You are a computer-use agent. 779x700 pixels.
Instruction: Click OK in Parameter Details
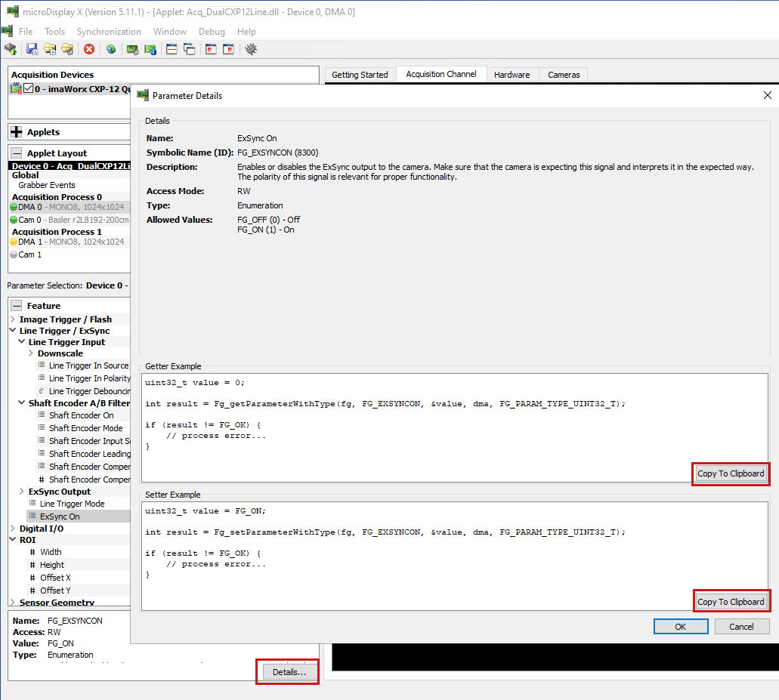click(681, 627)
